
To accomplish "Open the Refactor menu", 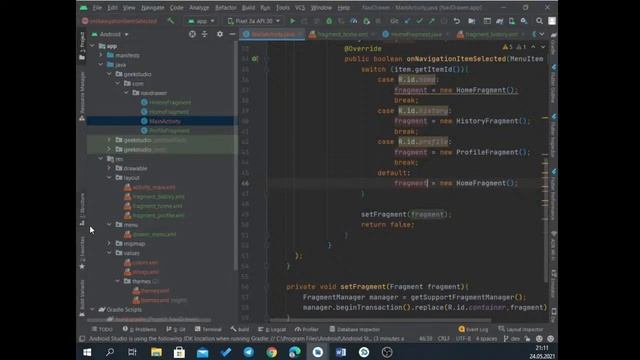I will (225, 8).
